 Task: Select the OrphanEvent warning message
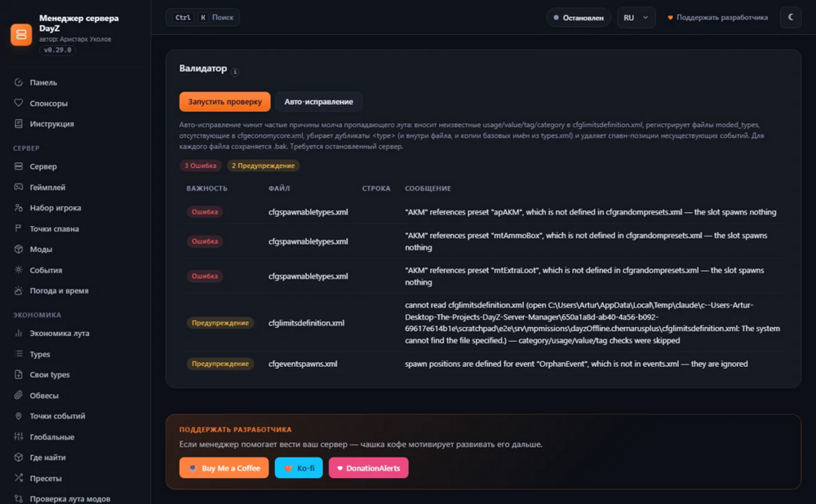(576, 364)
